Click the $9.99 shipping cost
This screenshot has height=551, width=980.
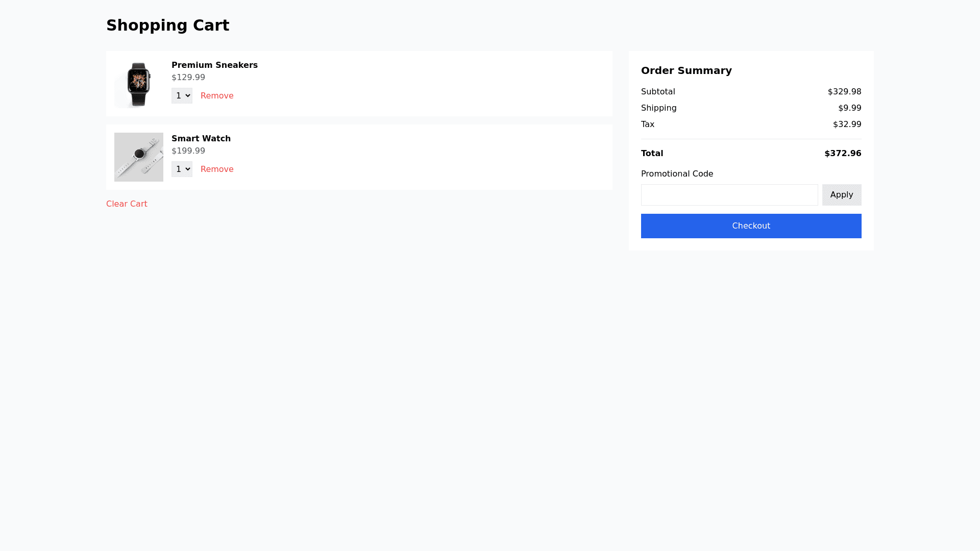849,108
